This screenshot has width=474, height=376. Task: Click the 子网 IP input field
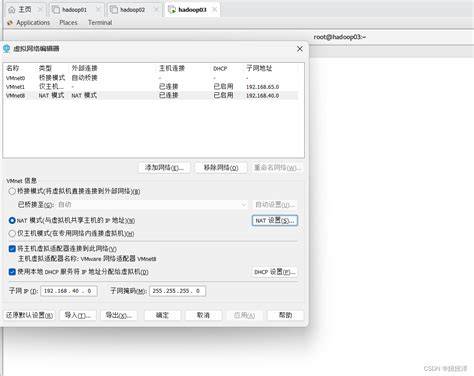tap(69, 291)
